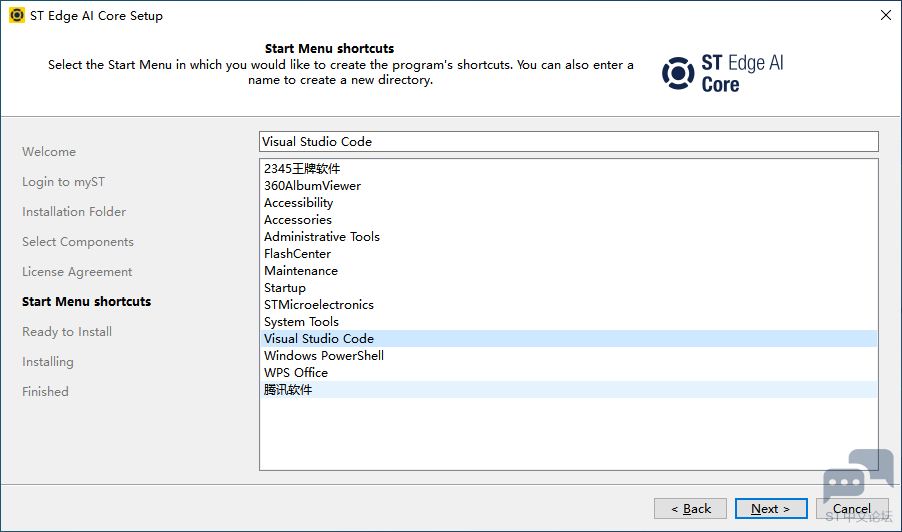902x532 pixels.
Task: Click the Finished step label
Action: (x=45, y=392)
